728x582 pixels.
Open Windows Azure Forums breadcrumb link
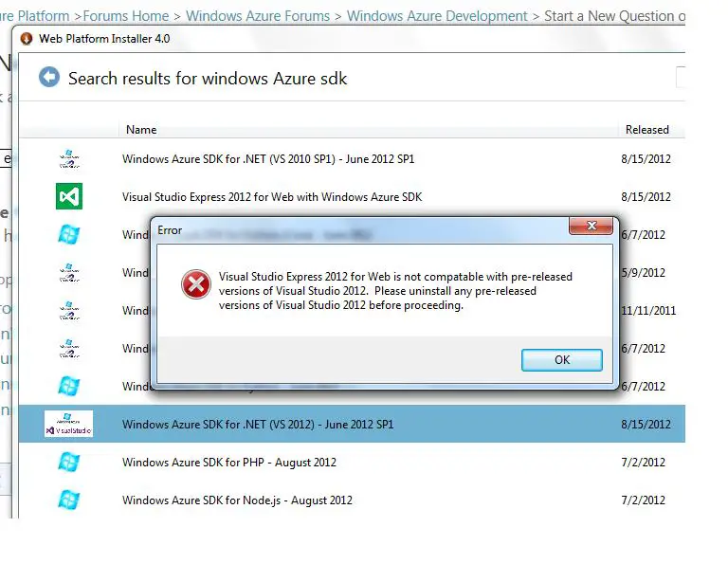click(258, 16)
